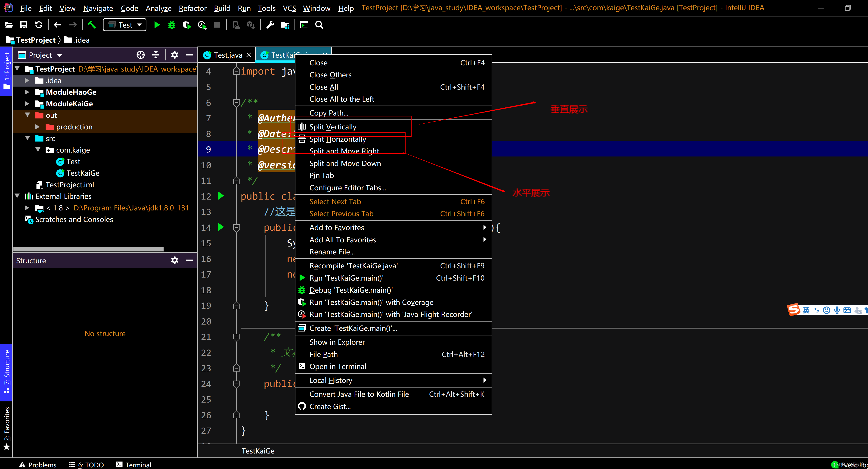Click the Search Everywhere magnifier icon

click(319, 25)
